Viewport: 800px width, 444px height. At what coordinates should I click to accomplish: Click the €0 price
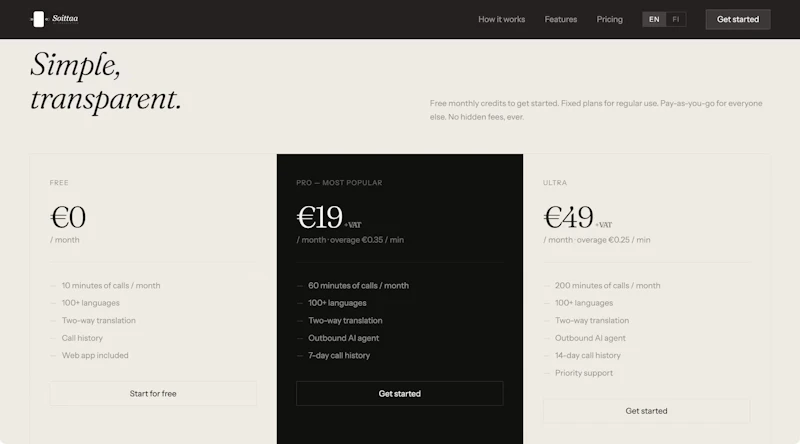point(68,217)
